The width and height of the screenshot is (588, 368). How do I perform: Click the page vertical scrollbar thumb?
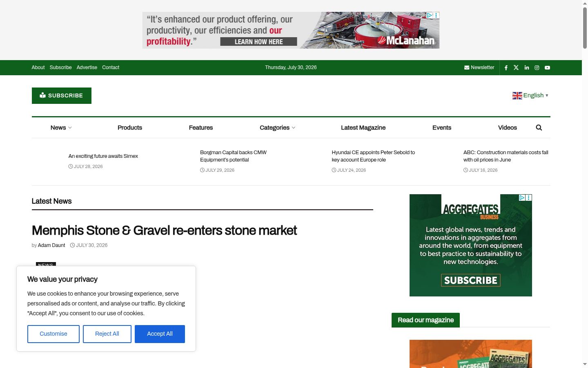point(585,28)
